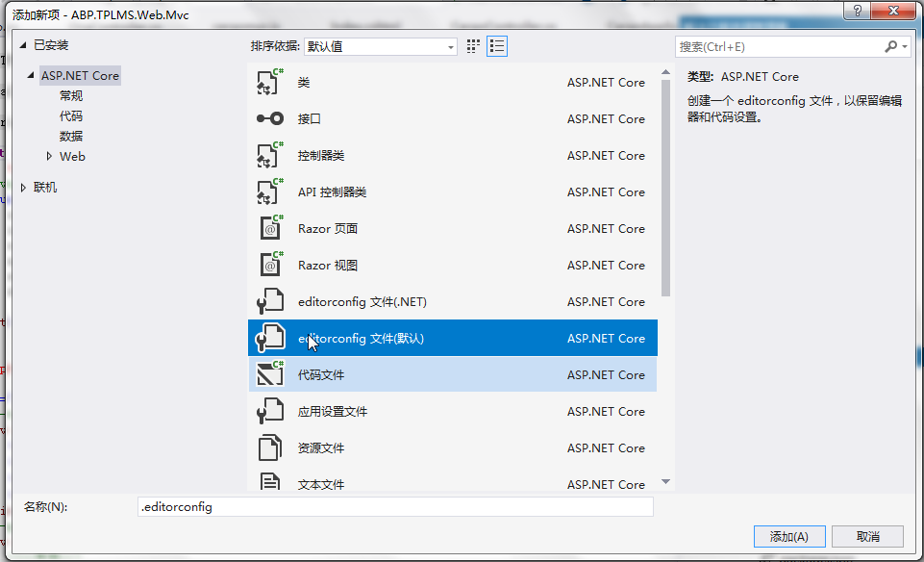Click the list scroll down arrow

(x=666, y=482)
